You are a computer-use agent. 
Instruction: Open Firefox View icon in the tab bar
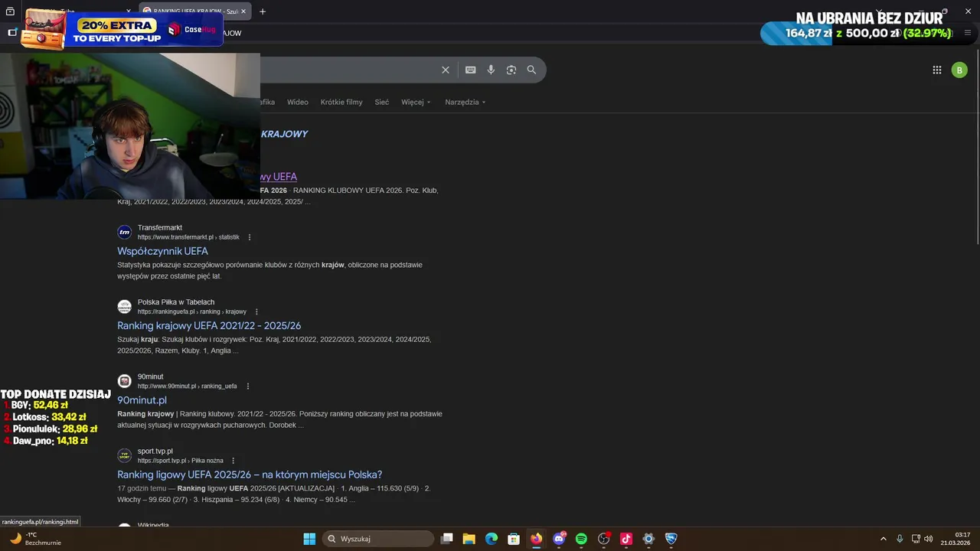[10, 11]
